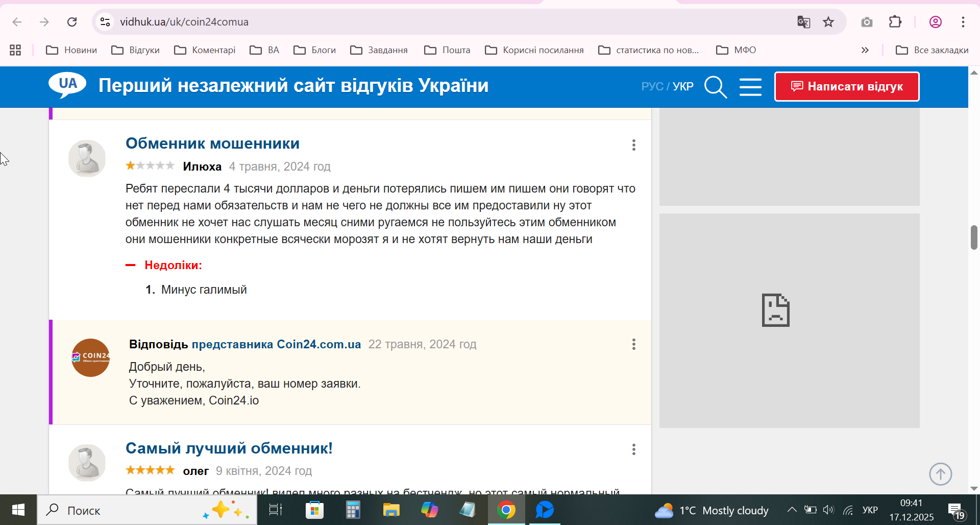Open the Обменник мошенники review title
This screenshot has height=525, width=980.
click(x=212, y=144)
